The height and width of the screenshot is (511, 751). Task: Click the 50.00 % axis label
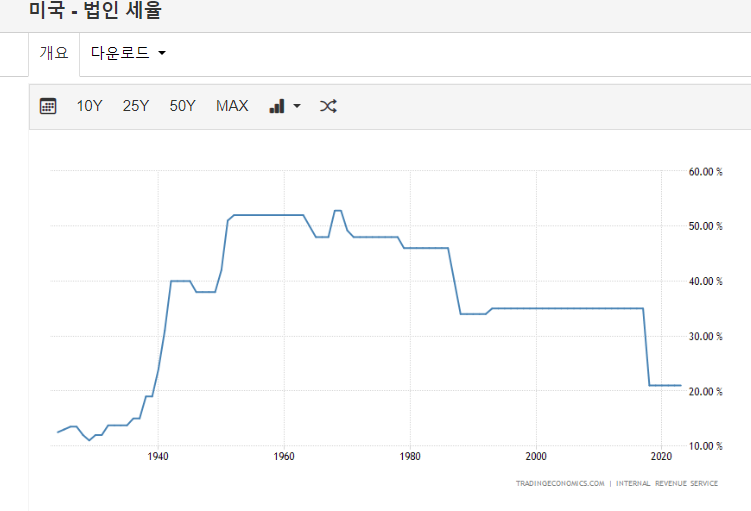click(705, 226)
